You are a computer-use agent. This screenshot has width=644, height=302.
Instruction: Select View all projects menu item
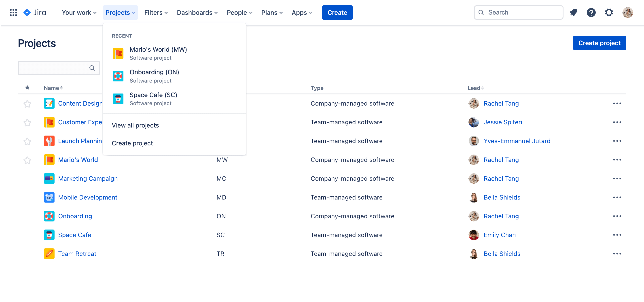[136, 125]
